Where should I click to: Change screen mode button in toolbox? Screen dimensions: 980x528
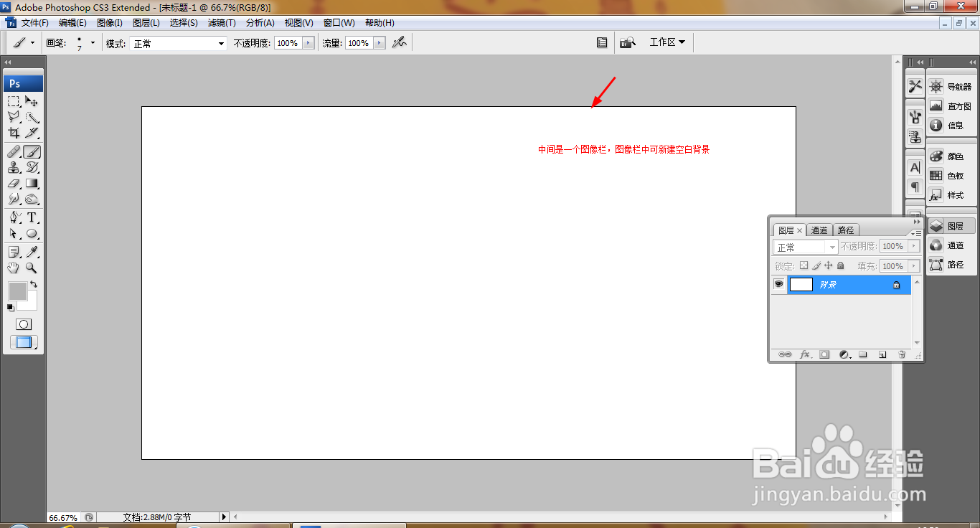click(x=24, y=342)
